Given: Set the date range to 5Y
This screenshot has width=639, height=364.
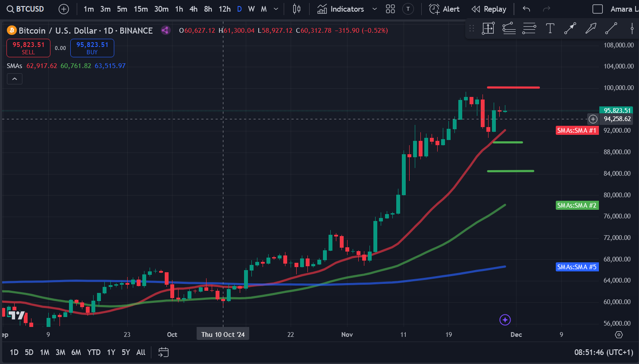Looking at the screenshot, I should [125, 352].
